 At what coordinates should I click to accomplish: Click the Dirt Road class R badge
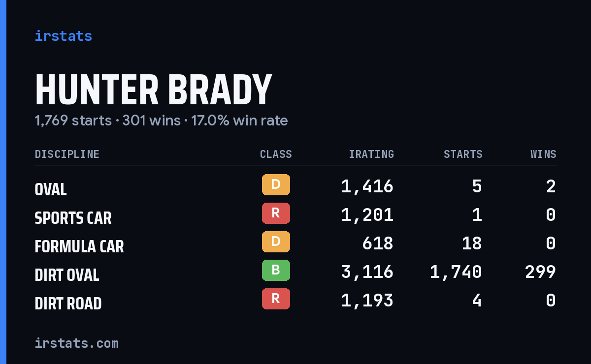click(x=276, y=299)
